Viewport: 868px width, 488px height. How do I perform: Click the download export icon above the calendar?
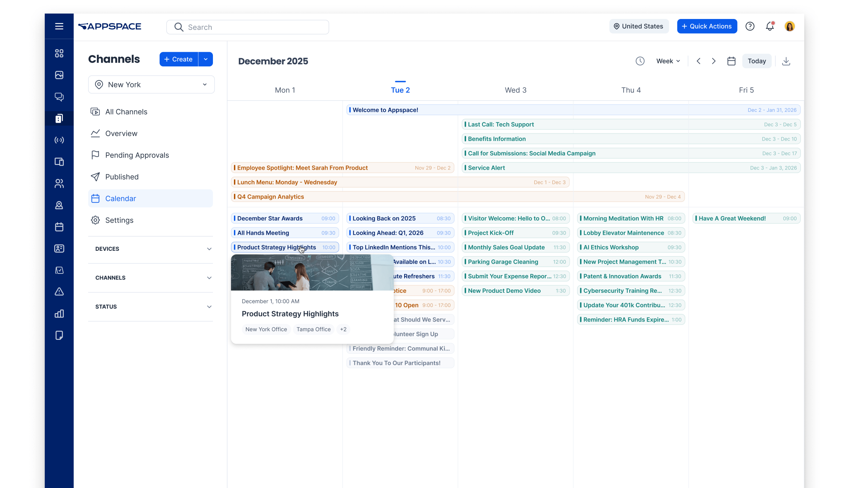point(786,61)
